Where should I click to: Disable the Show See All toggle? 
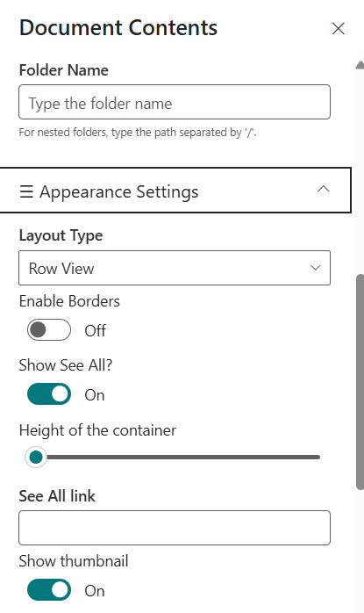coord(49,394)
